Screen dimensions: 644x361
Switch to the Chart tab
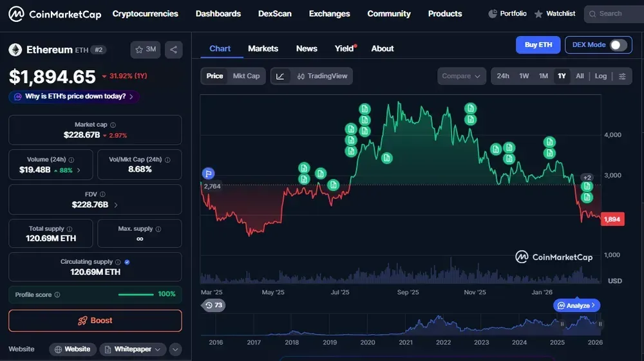pyautogui.click(x=220, y=49)
